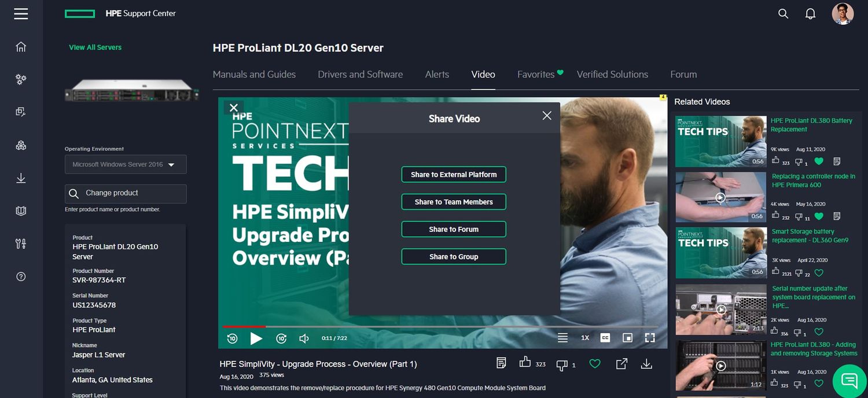Toggle closed captions on the video
This screenshot has height=398, width=868.
click(x=605, y=338)
